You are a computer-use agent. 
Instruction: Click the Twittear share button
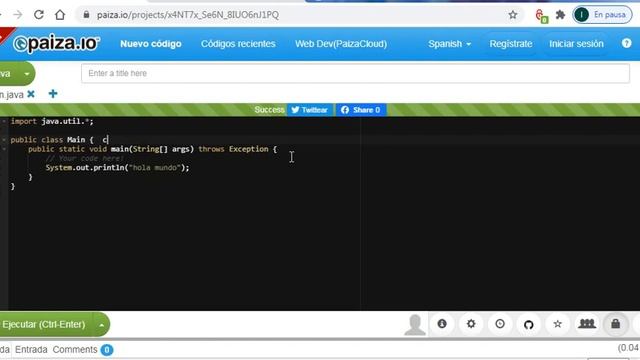(x=309, y=110)
